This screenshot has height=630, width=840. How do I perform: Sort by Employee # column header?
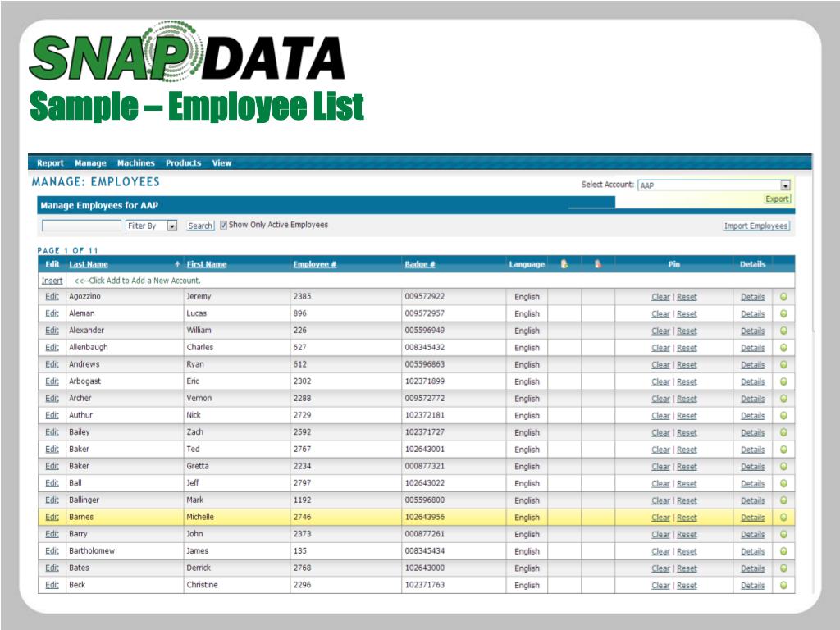click(x=314, y=264)
